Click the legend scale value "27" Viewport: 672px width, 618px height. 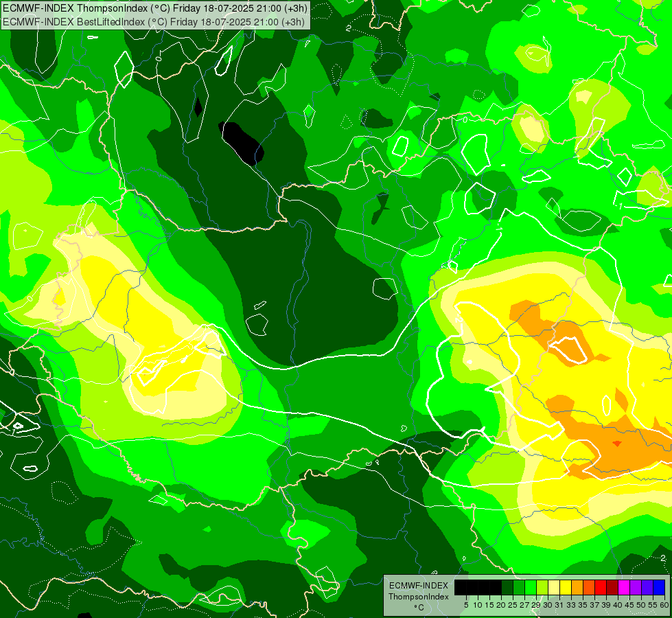click(524, 605)
